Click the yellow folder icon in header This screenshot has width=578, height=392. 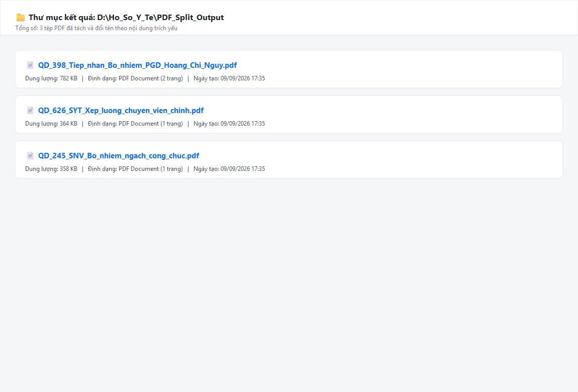click(x=21, y=17)
